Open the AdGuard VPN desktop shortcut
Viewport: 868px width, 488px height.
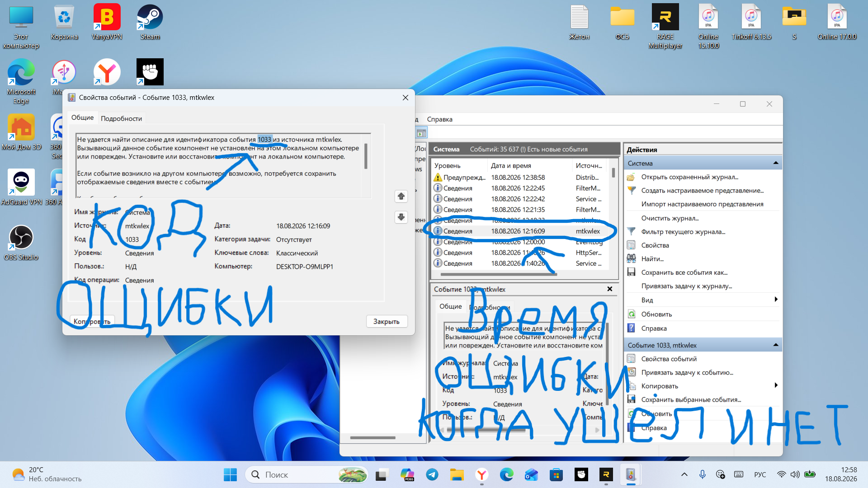click(x=21, y=188)
